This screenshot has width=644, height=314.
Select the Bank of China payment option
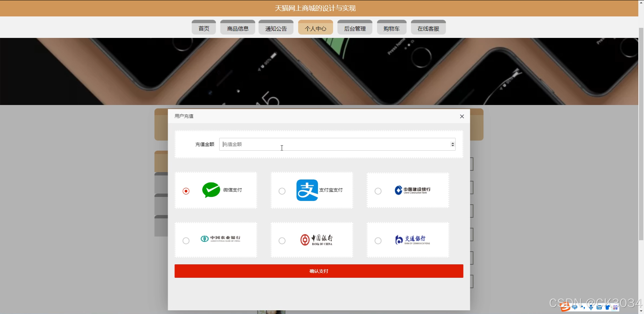tap(282, 241)
